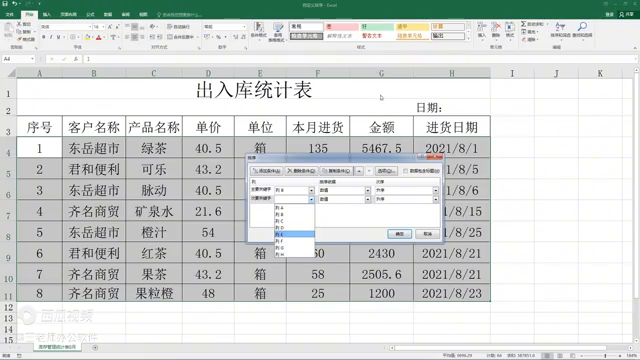Screen dimensions: 640x360
Task: Click the Share button
Action: point(627,14)
